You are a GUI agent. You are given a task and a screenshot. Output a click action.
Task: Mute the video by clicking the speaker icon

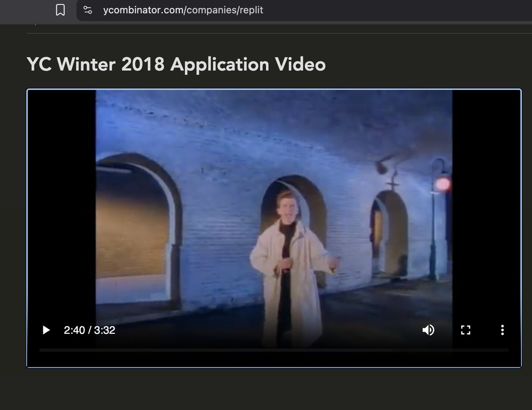428,330
